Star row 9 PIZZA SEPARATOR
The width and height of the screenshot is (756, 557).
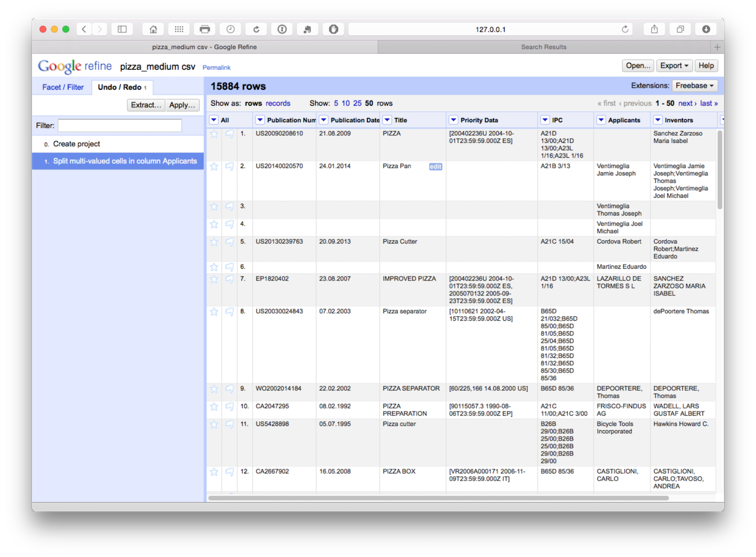click(214, 389)
